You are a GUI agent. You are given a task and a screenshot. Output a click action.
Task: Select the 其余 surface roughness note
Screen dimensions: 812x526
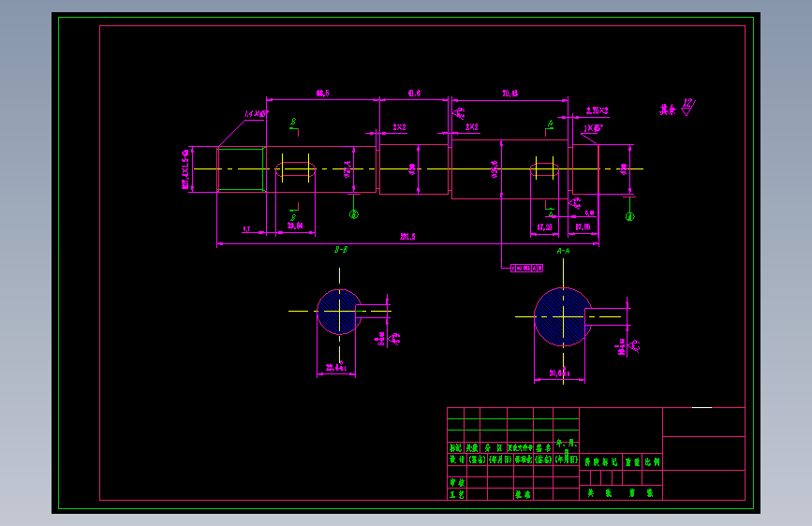click(x=668, y=110)
